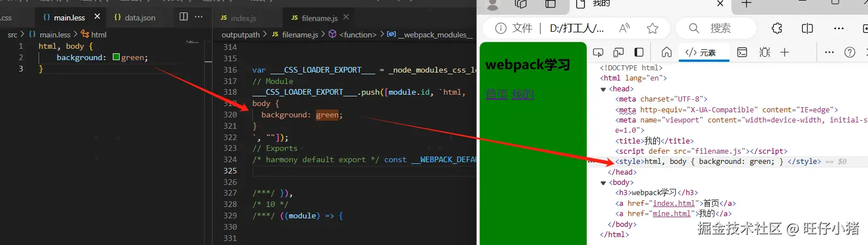
Task: Close the 我的 browser tab
Action: point(720,3)
